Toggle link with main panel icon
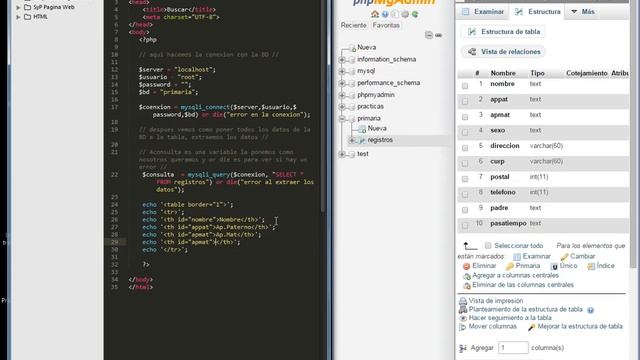640x360 pixels. 439,36
